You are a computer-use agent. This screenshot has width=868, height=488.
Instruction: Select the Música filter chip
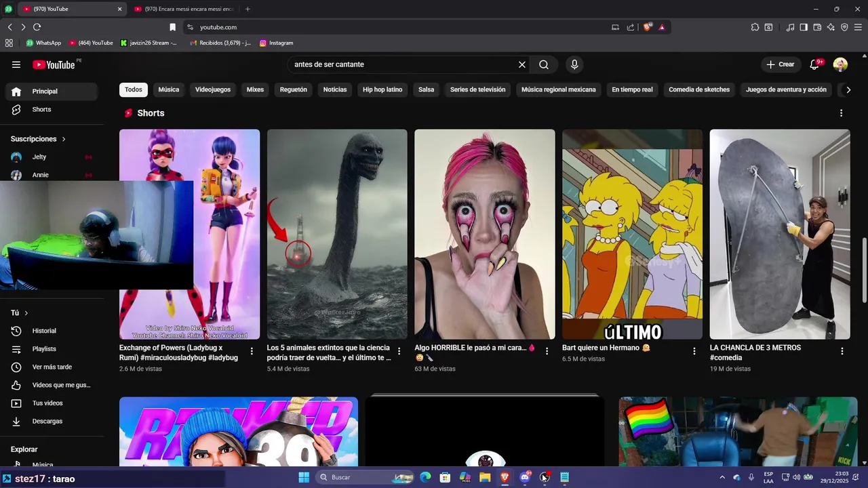pyautogui.click(x=169, y=89)
